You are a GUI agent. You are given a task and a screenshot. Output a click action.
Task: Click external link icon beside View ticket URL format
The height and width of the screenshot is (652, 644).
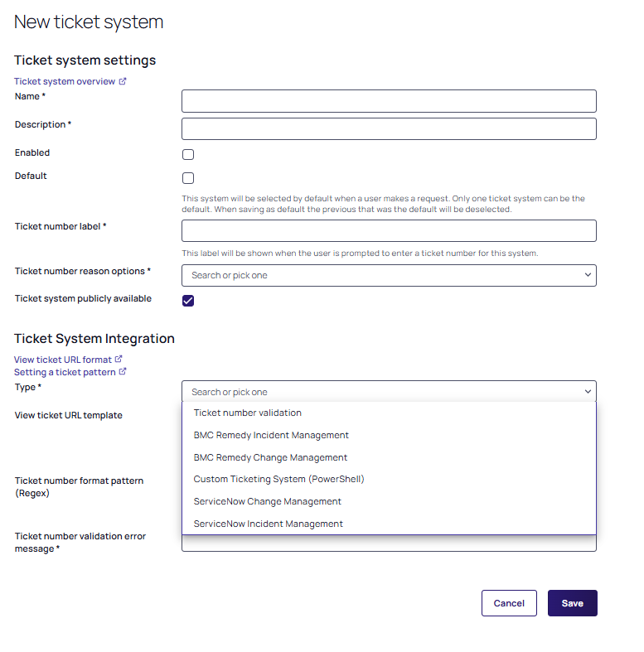point(119,360)
